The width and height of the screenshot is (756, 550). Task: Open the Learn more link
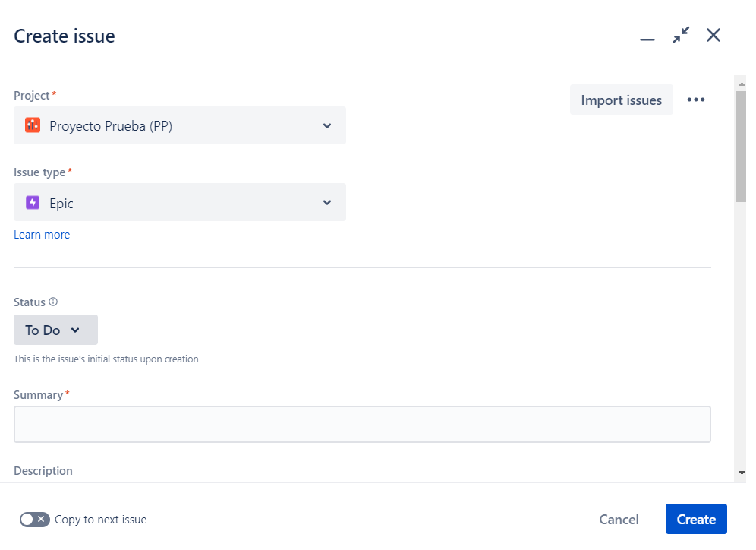(x=42, y=235)
